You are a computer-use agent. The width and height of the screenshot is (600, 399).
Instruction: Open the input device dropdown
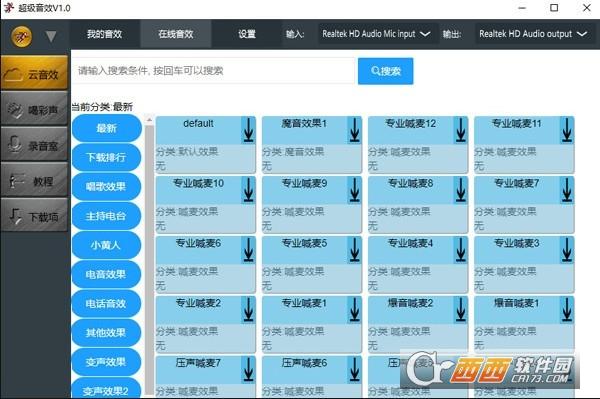click(377, 34)
